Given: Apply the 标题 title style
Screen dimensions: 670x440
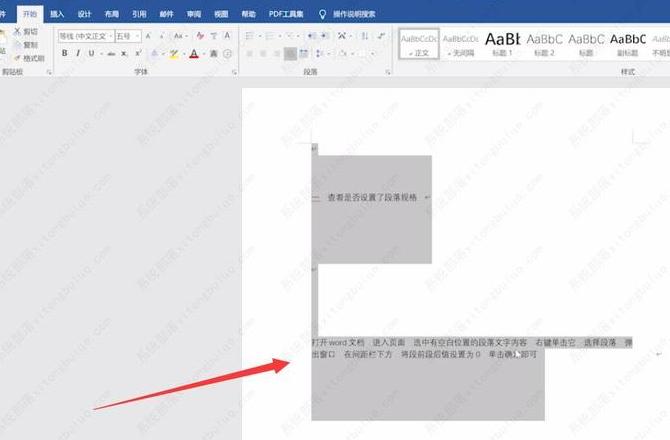Looking at the screenshot, I should pos(586,44).
